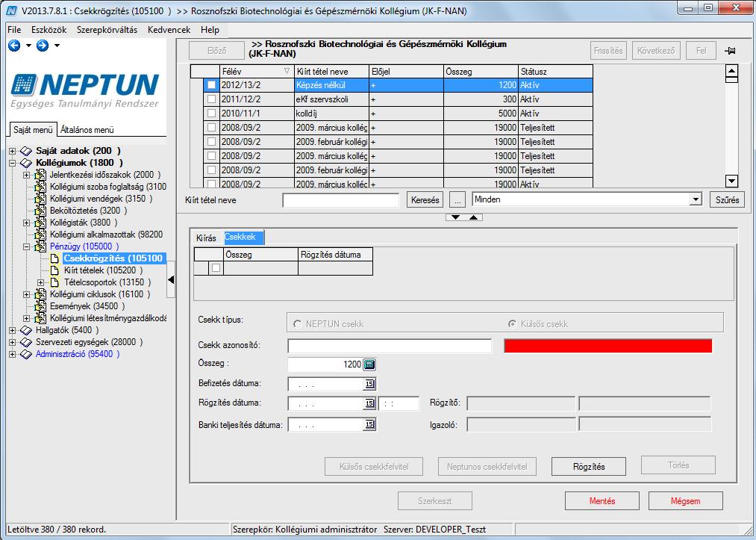Image resolution: width=756 pixels, height=540 pixels.
Task: Open the Eszközök menu
Action: 49,30
